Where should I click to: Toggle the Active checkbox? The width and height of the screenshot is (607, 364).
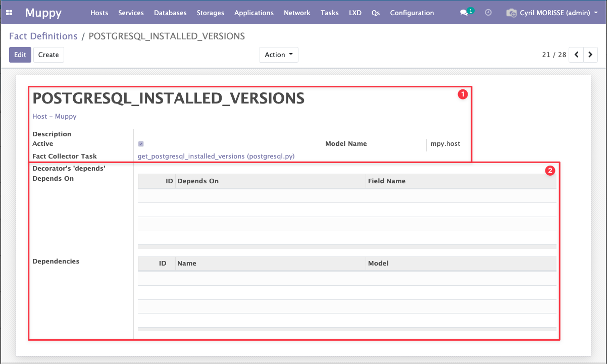pos(141,144)
